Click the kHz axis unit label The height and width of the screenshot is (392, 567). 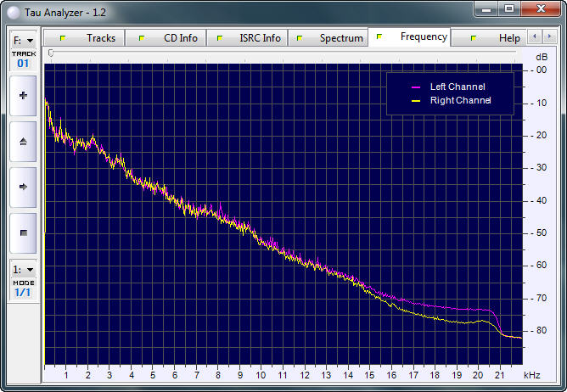tap(532, 375)
